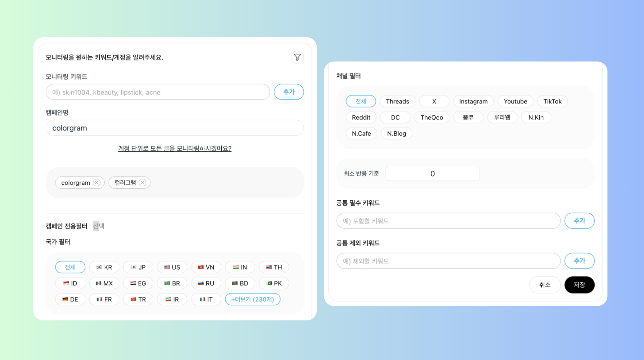Select the Threads channel filter

click(397, 101)
